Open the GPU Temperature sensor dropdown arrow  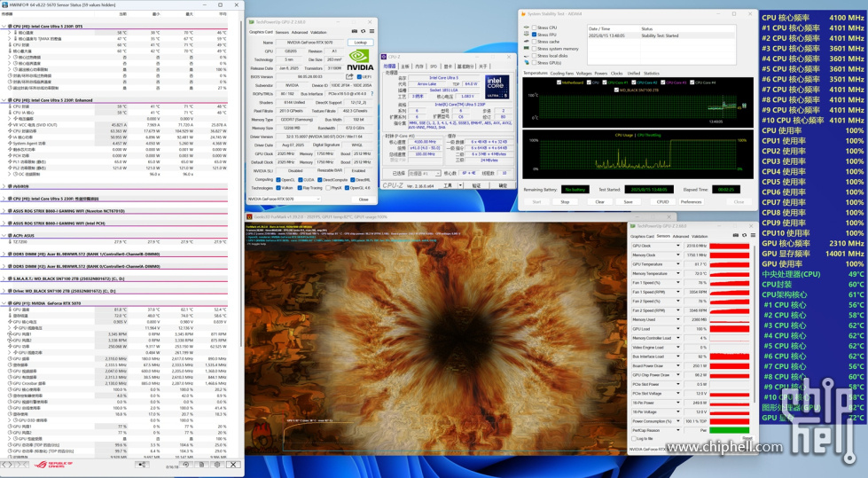click(678, 264)
